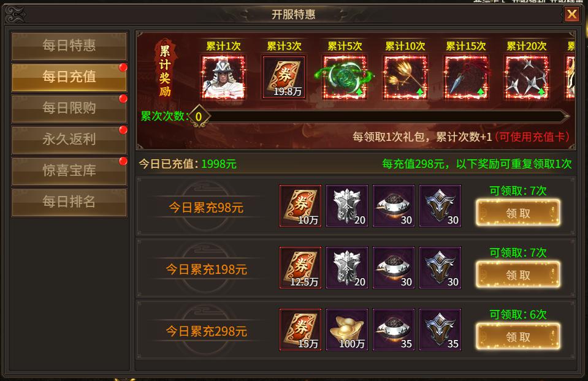Click silver armor token in 98元 row
This screenshot has width=588, height=381.
[347, 206]
